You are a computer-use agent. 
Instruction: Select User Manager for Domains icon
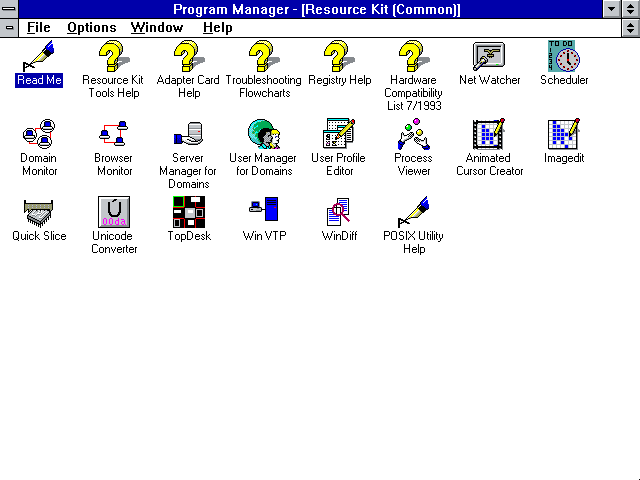pos(263,133)
